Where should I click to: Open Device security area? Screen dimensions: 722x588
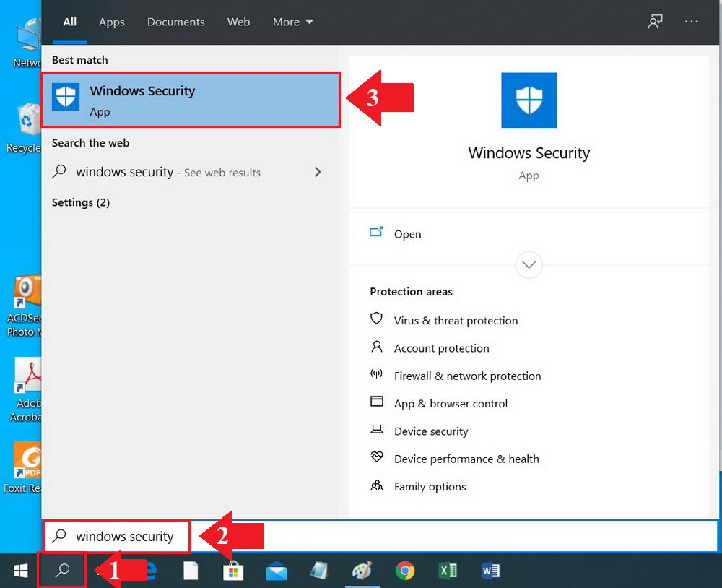pyautogui.click(x=431, y=431)
